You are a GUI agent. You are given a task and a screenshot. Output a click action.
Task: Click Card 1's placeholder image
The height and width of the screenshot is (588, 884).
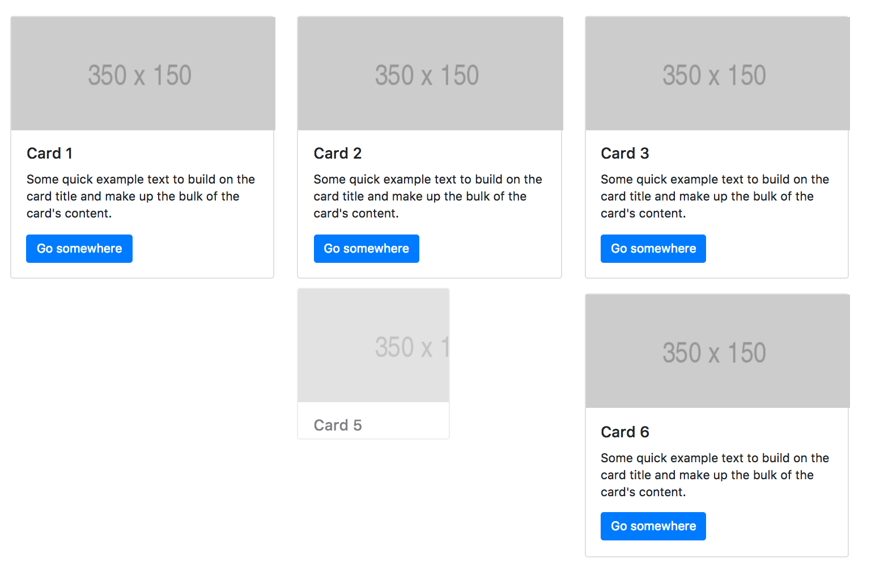[143, 74]
